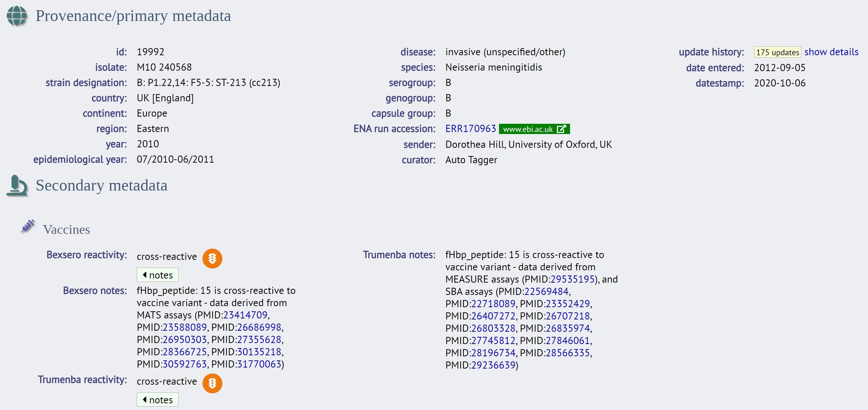Screen dimensions: 868x410
Task: Click the syringe icon next to Vaccines
Action: [28, 226]
